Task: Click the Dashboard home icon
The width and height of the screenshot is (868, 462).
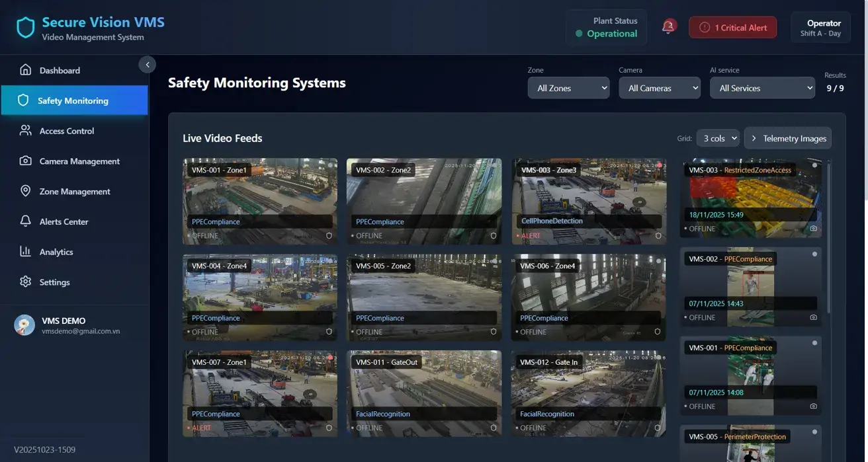Action: 26,70
